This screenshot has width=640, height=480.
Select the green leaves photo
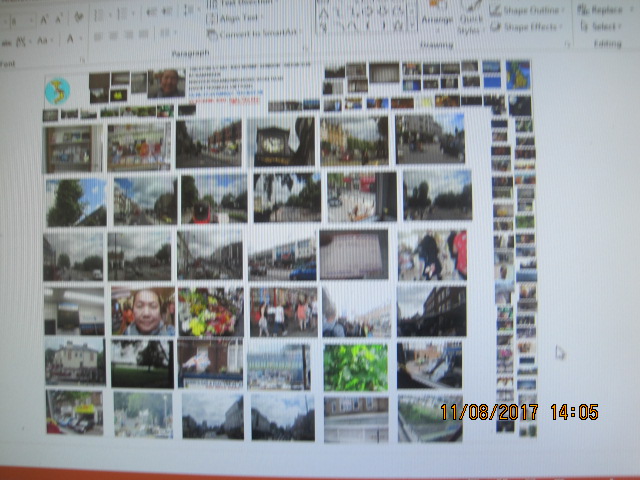pos(356,367)
